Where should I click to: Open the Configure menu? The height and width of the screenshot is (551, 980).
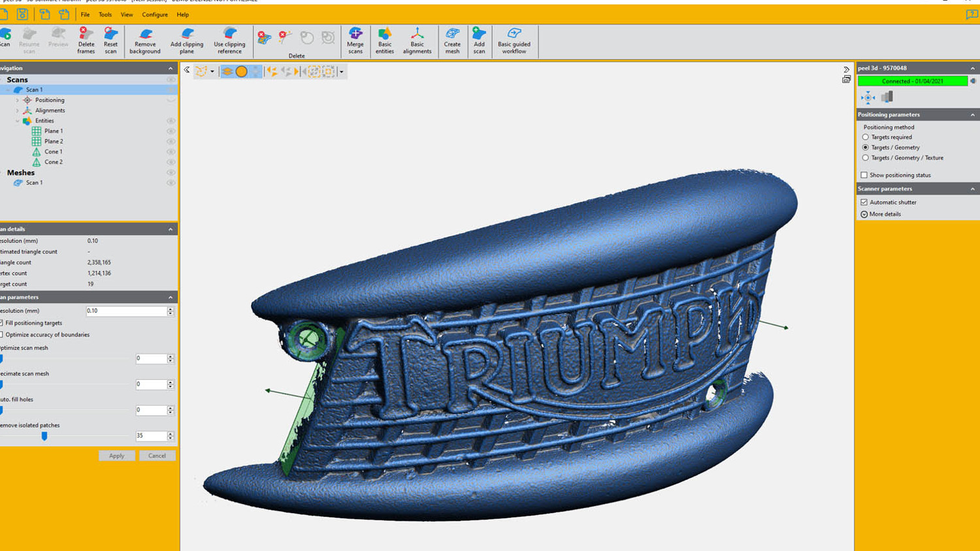[x=155, y=14]
